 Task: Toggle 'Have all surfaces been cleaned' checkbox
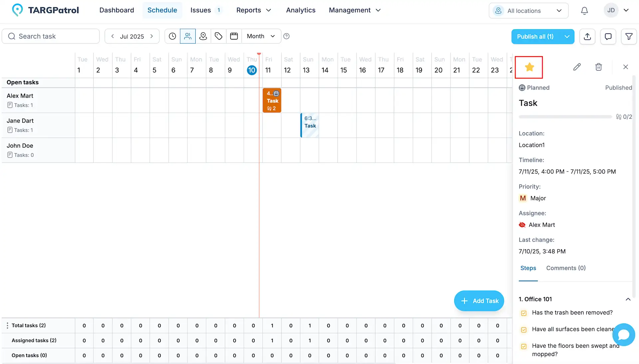524,330
